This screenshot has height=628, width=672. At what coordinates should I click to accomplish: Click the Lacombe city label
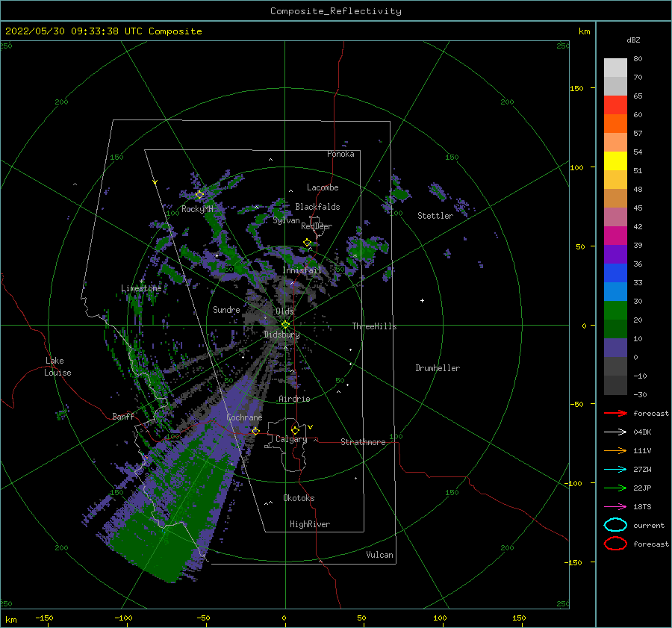[323, 187]
